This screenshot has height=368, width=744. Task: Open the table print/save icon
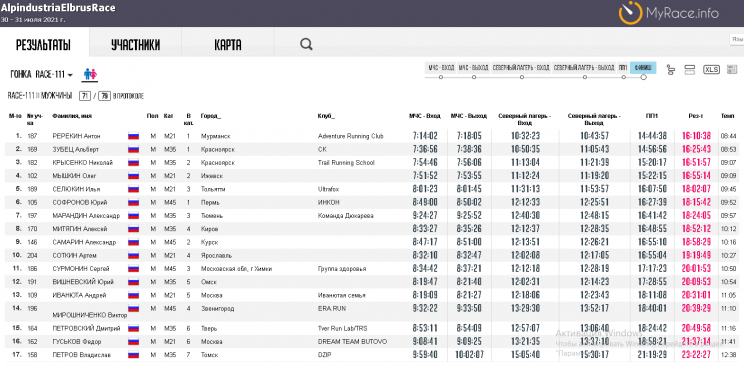click(731, 69)
